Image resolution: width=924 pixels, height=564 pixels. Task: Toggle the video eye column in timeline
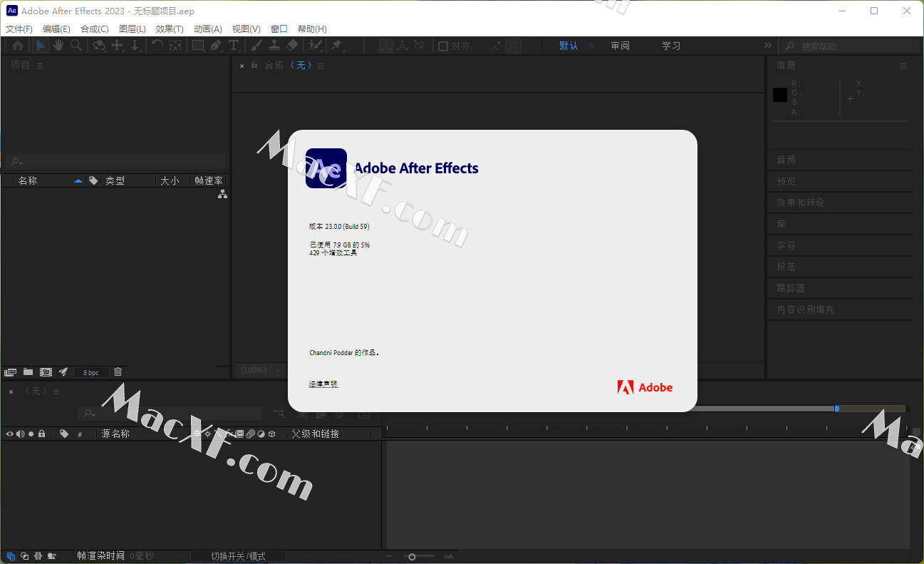(10, 434)
